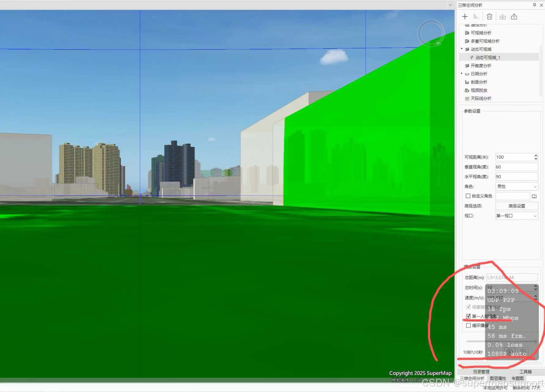The width and height of the screenshot is (545, 392).
Task: Click the 本地试用许可 status text
Action: click(x=495, y=388)
